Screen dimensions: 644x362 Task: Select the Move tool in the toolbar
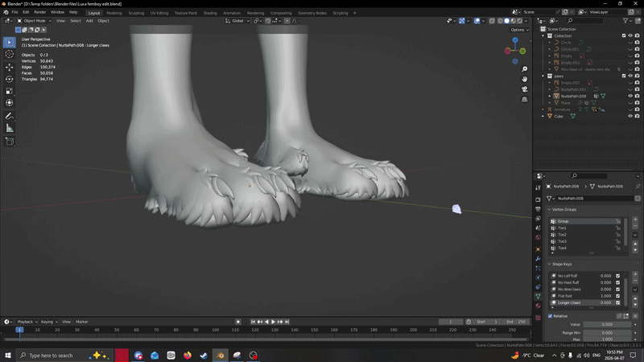point(10,67)
